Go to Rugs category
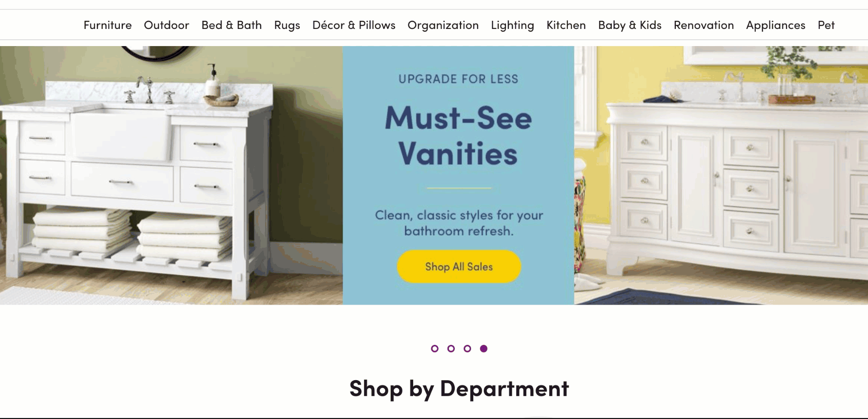Screen dimensions: 868x419 tap(287, 25)
